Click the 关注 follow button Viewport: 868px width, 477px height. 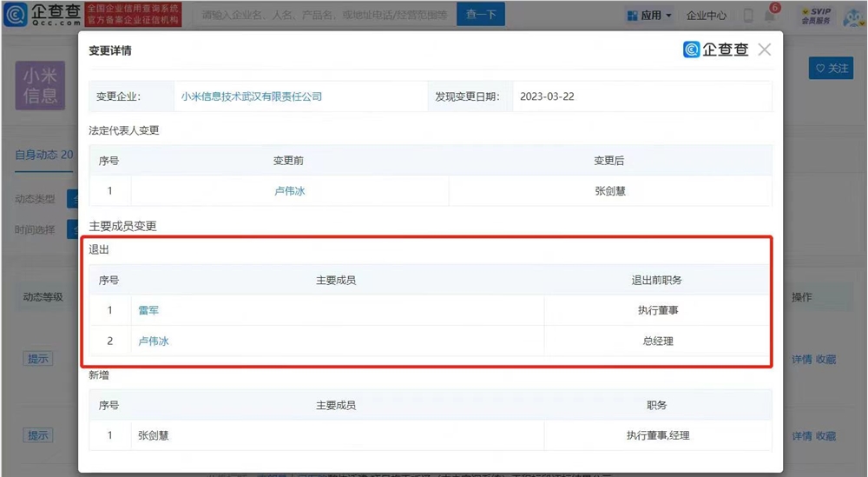(831, 68)
